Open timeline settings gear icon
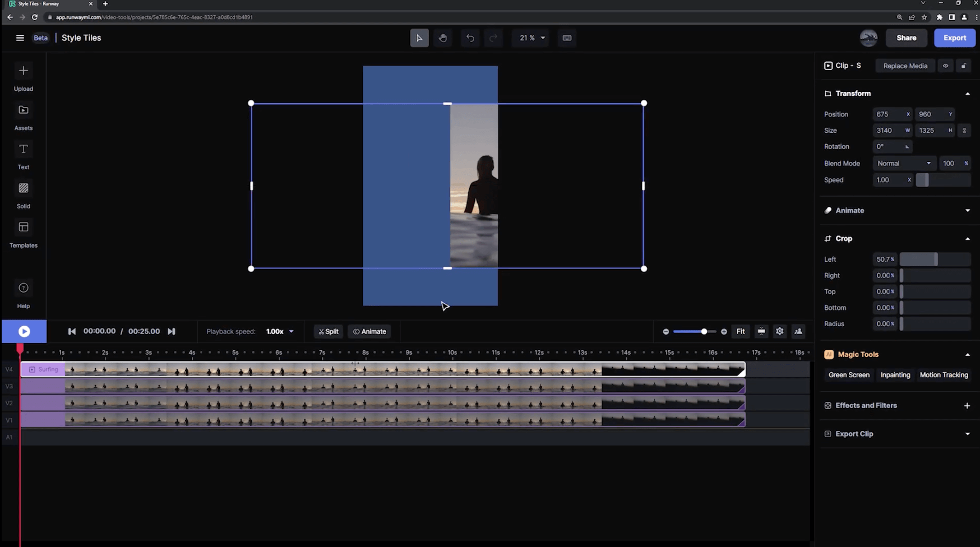Viewport: 980px width, 547px height. [779, 331]
